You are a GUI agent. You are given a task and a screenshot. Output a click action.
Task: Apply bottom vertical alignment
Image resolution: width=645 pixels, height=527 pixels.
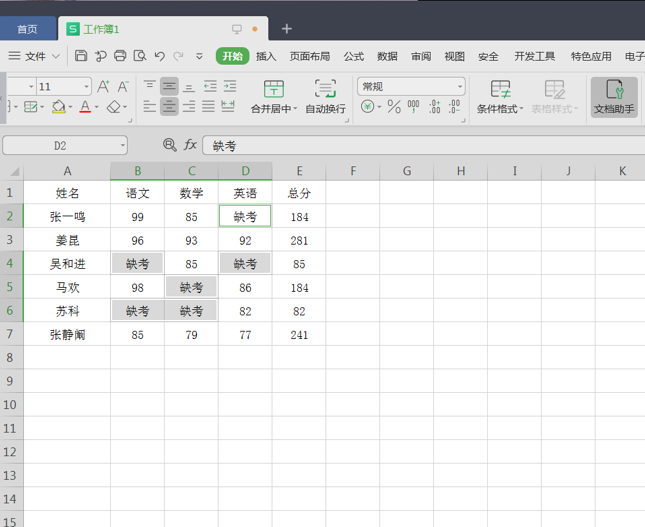click(x=189, y=86)
